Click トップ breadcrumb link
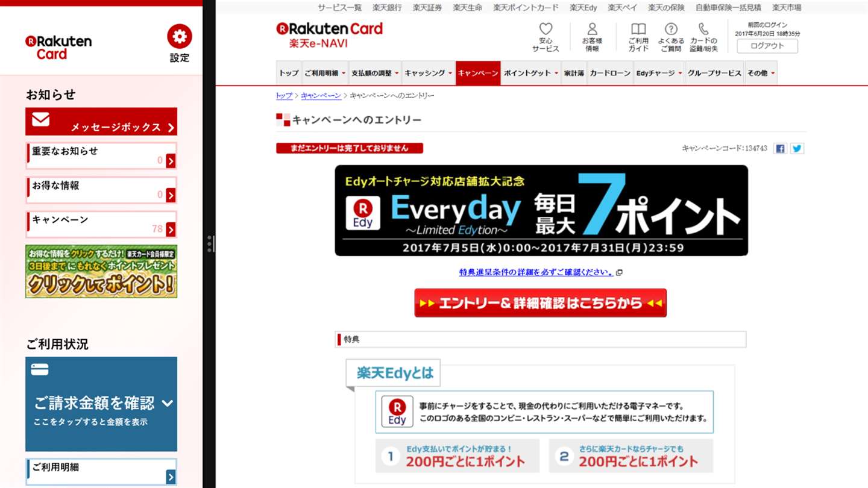 [x=284, y=96]
